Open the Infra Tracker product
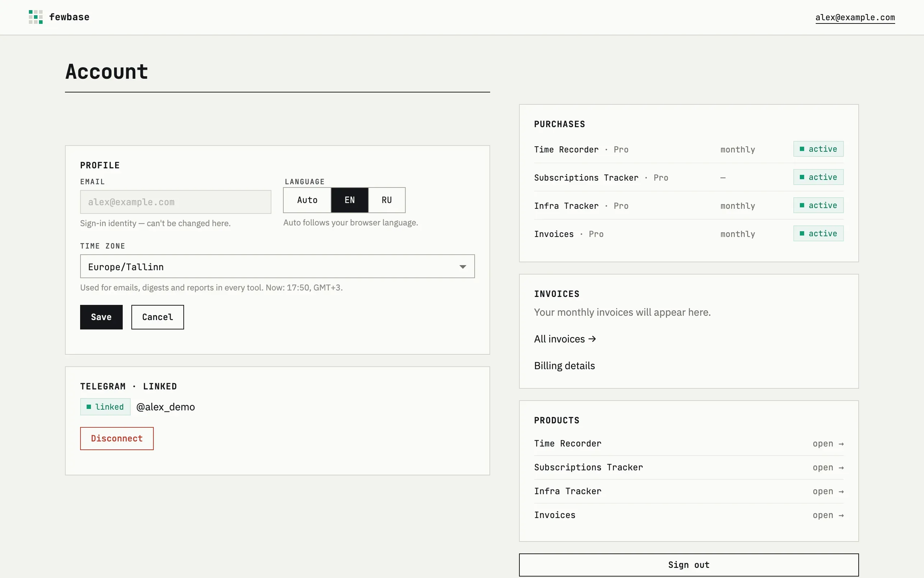Image resolution: width=924 pixels, height=578 pixels. click(688, 491)
